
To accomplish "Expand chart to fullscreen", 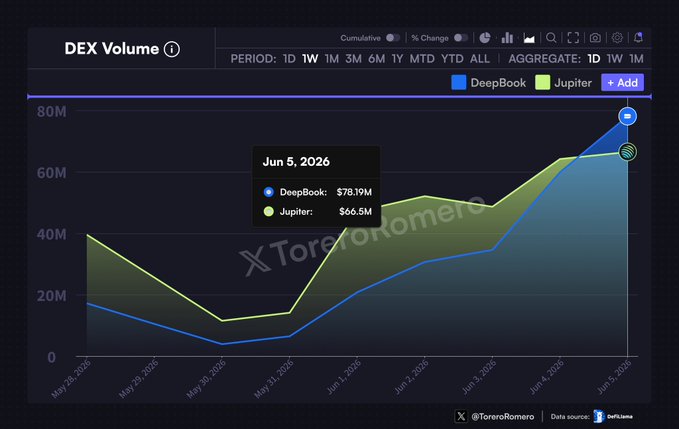I will click(573, 38).
